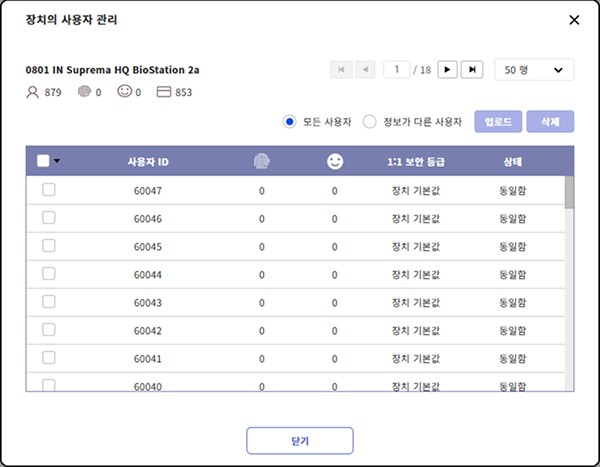
Task: Click the user count icon showing 879
Action: [33, 93]
